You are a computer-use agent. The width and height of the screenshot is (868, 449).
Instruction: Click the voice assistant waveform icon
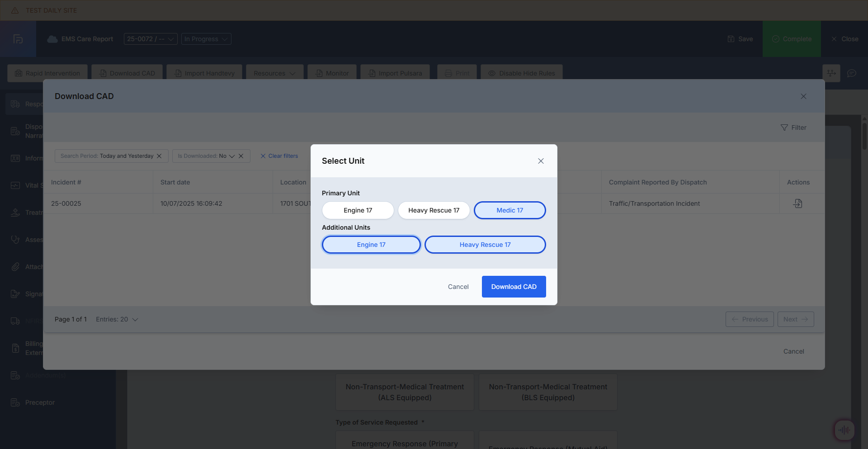pyautogui.click(x=844, y=430)
